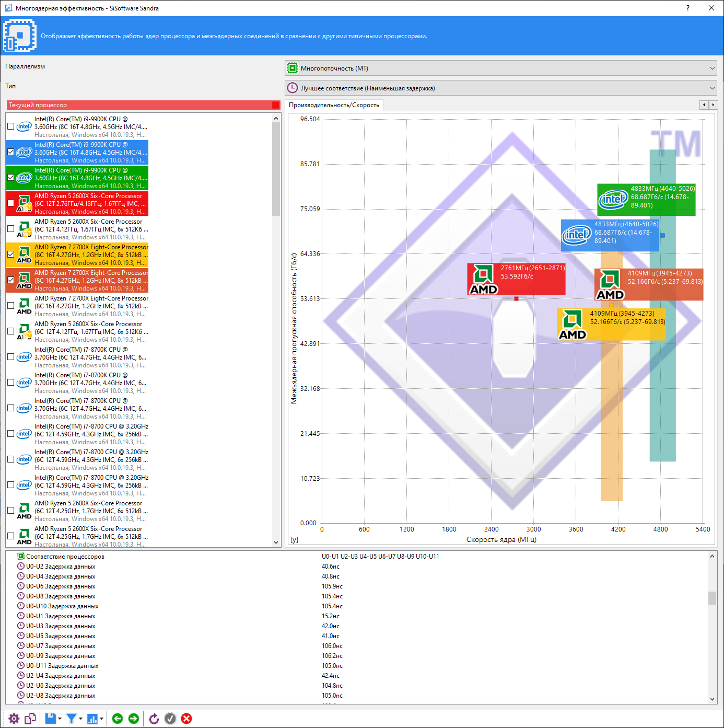Expand the chart icon dropdown arrow
Screen dimensions: 724x728
coord(101,719)
